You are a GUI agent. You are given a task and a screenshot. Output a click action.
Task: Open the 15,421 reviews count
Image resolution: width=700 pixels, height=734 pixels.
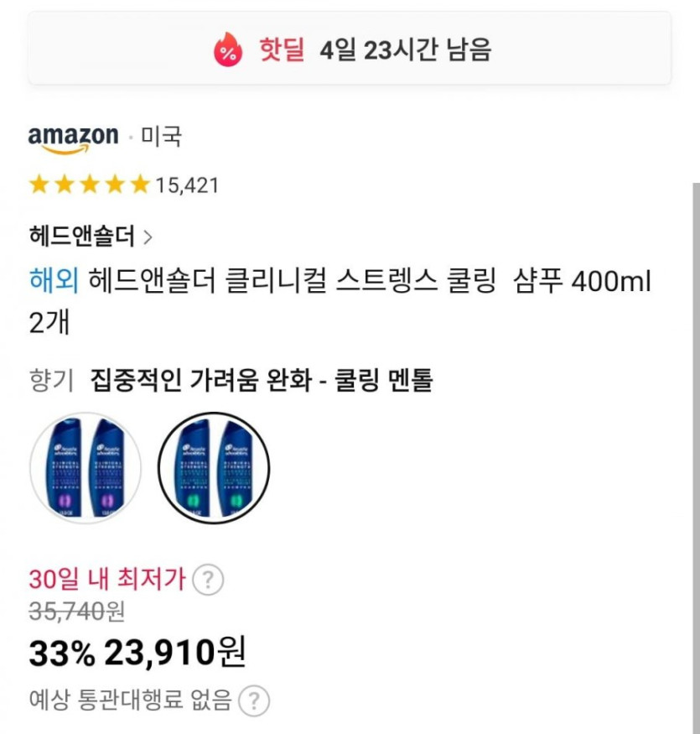coord(187,185)
